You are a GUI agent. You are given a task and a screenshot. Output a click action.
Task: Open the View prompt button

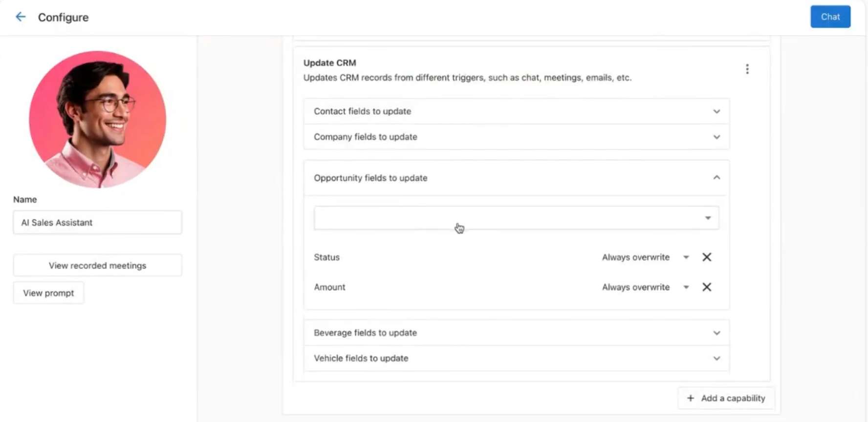pyautogui.click(x=48, y=293)
